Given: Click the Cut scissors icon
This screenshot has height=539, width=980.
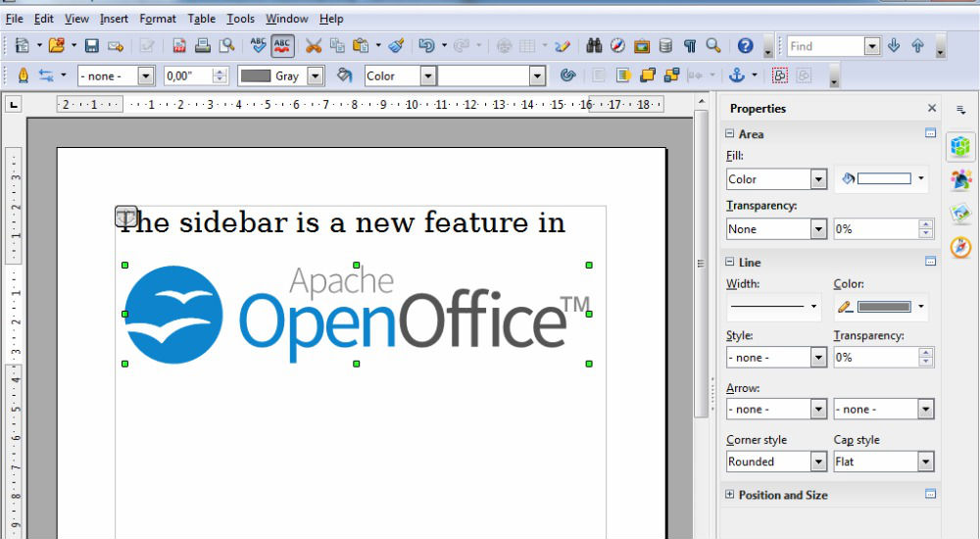Looking at the screenshot, I should [314, 46].
